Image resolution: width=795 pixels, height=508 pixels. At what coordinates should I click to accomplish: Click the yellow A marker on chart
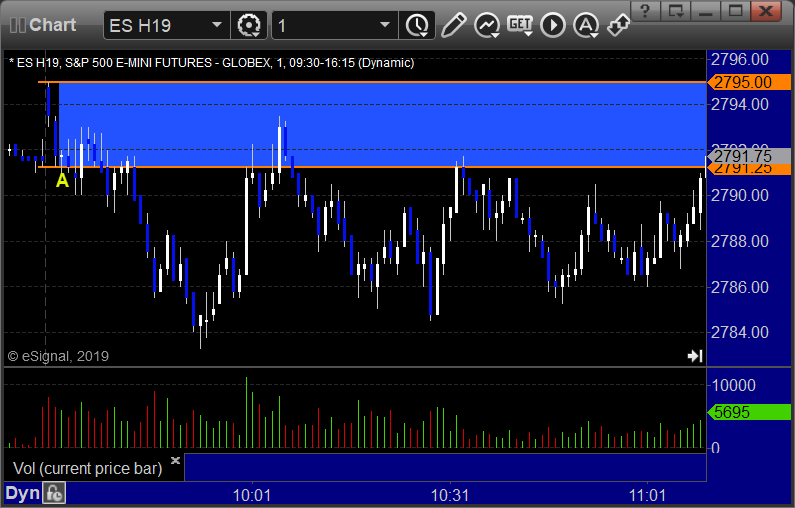pos(62,180)
